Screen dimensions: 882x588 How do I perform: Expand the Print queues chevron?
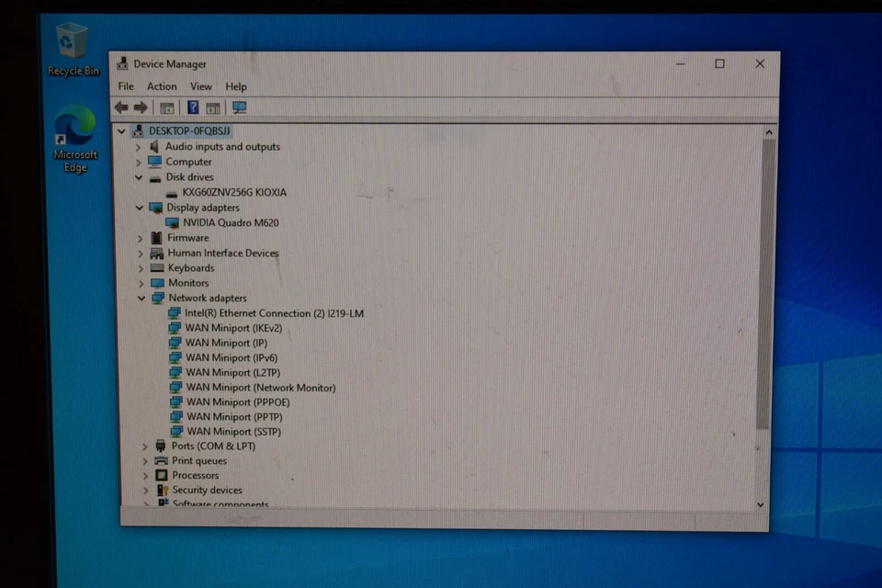pyautogui.click(x=144, y=461)
